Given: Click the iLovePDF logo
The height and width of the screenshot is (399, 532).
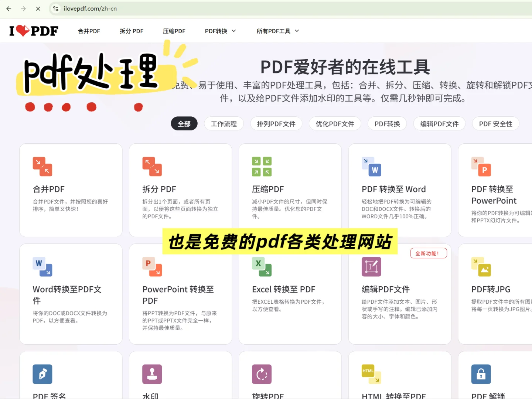Looking at the screenshot, I should tap(34, 31).
